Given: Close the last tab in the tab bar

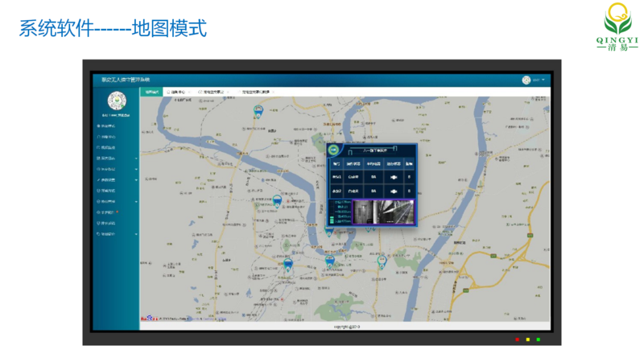Looking at the screenshot, I should [273, 93].
